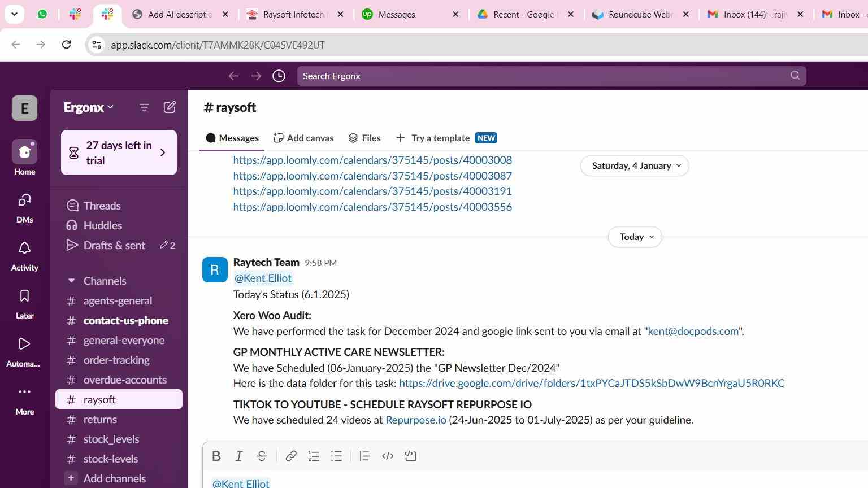Toggle italic formatting in message composer
The height and width of the screenshot is (488, 868).
click(x=239, y=456)
